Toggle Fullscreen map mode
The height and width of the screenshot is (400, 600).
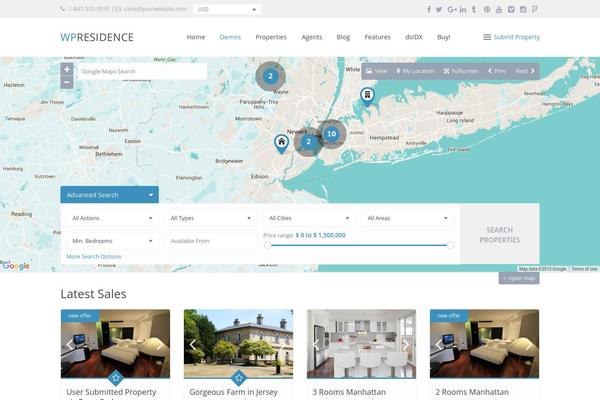click(461, 71)
